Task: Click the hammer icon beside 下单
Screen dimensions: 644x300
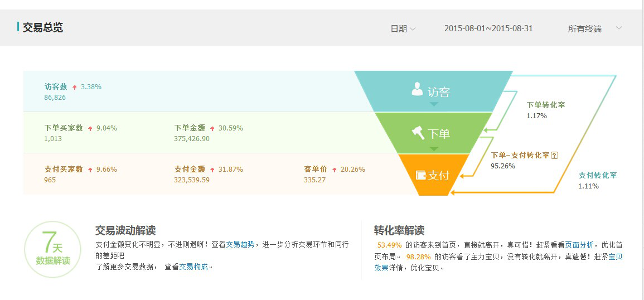Action: (418, 133)
